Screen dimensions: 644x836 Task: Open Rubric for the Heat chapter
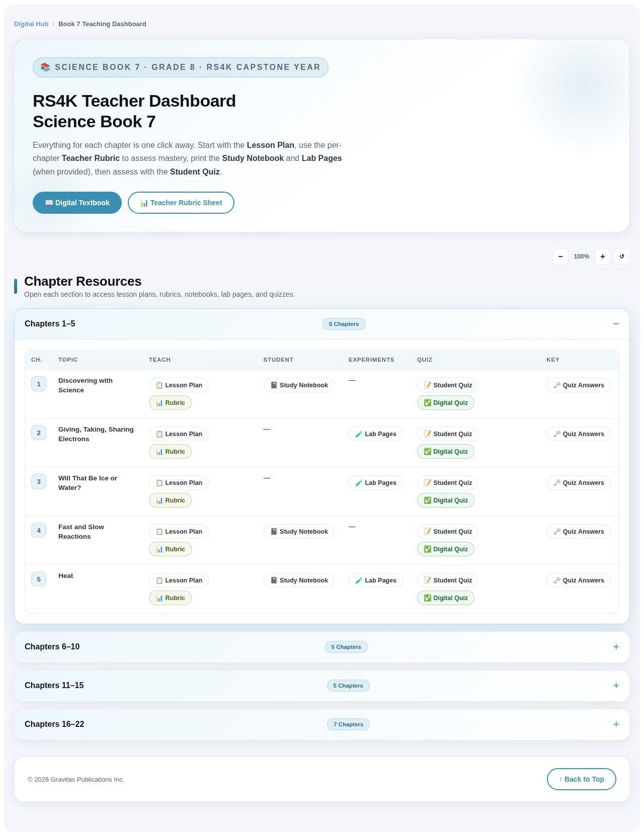tap(170, 598)
